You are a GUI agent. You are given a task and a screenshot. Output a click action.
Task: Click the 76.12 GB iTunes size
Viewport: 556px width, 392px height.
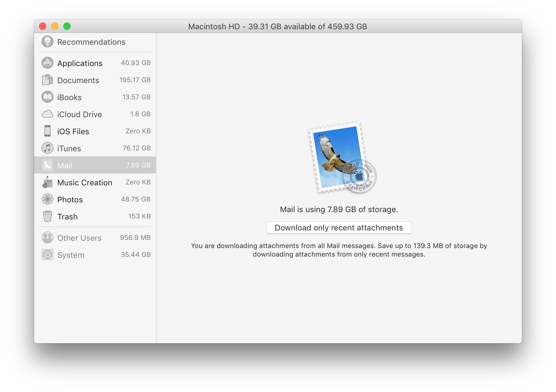(x=137, y=148)
